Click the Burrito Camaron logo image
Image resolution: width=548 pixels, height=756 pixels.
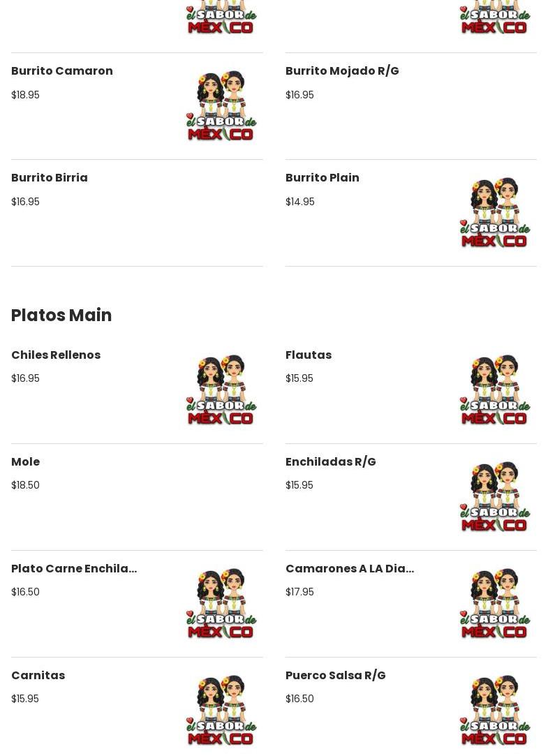[221, 106]
